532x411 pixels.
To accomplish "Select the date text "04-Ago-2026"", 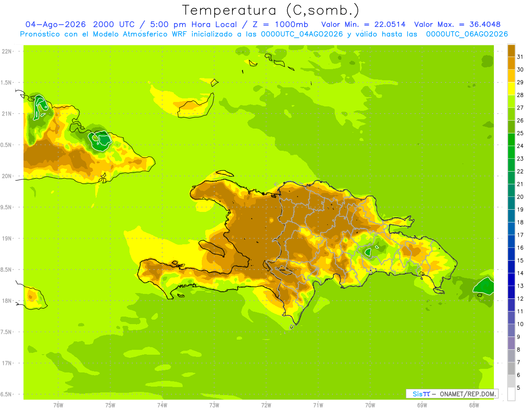I will pyautogui.click(x=56, y=24).
